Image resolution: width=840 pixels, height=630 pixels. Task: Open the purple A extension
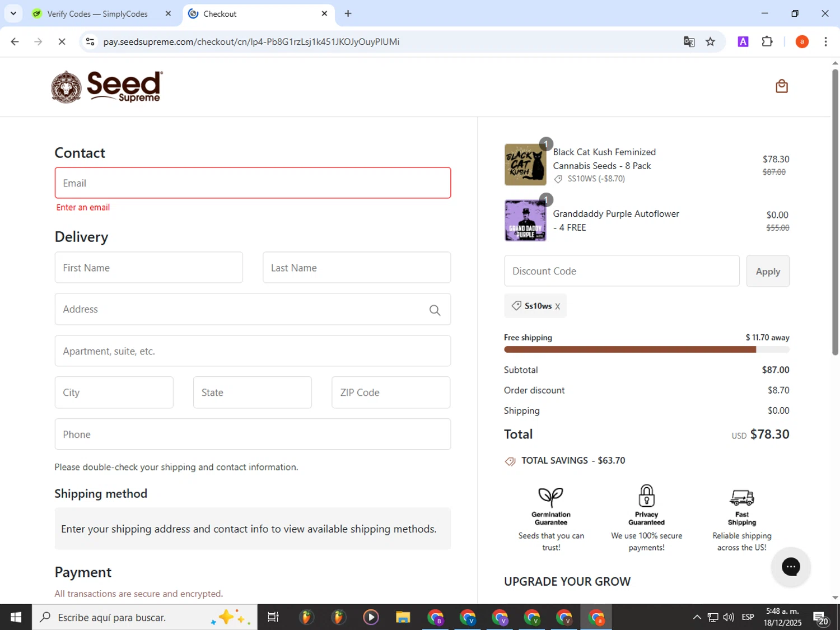click(x=743, y=41)
